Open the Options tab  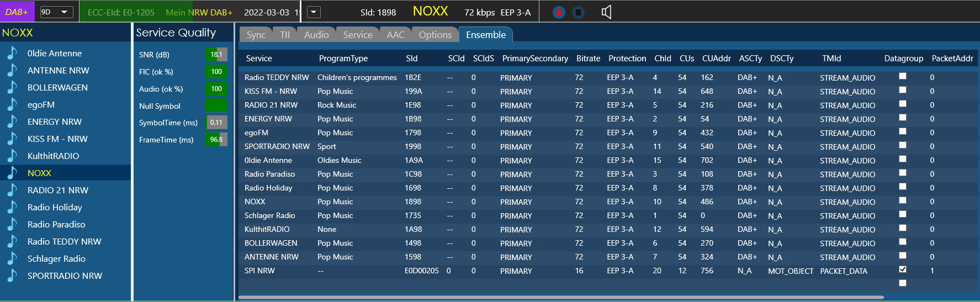coord(435,35)
